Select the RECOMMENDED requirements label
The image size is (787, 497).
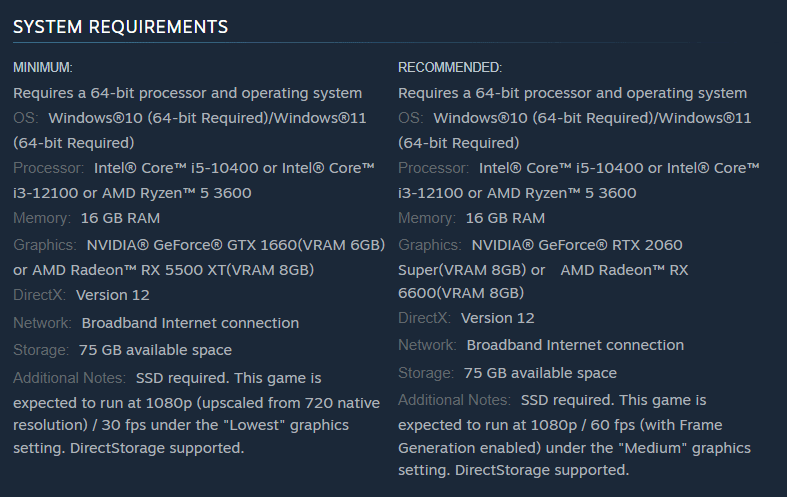pos(450,67)
